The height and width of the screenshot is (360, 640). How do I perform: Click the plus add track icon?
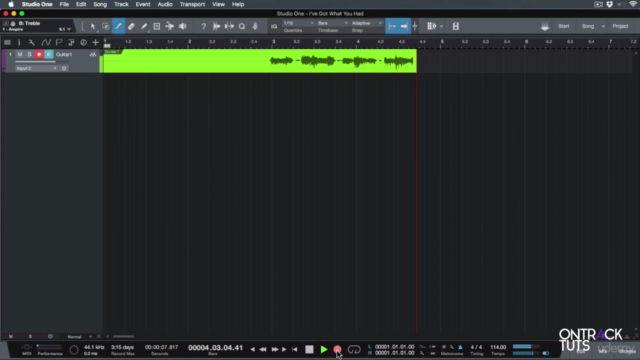pyautogui.click(x=96, y=42)
